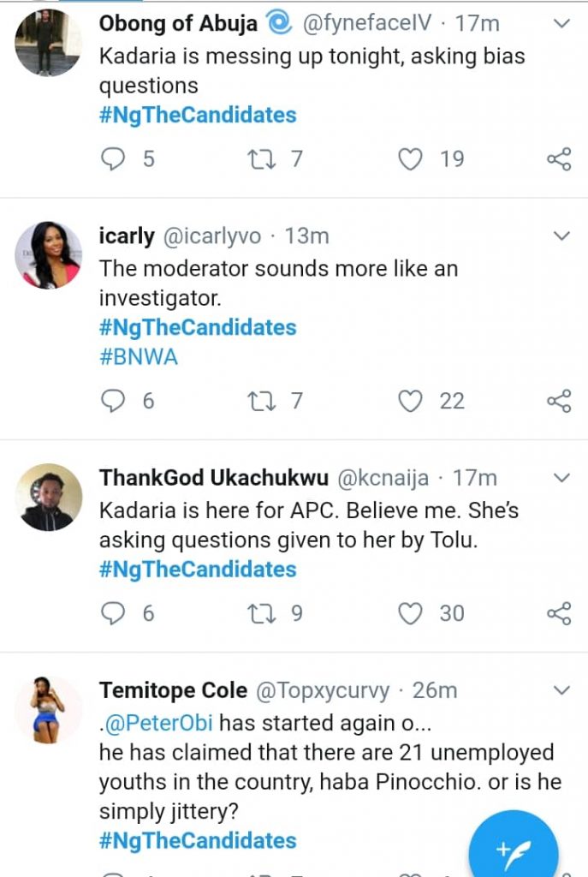
Task: Open options chevron on Obong of Abuja's tweet
Action: (561, 24)
